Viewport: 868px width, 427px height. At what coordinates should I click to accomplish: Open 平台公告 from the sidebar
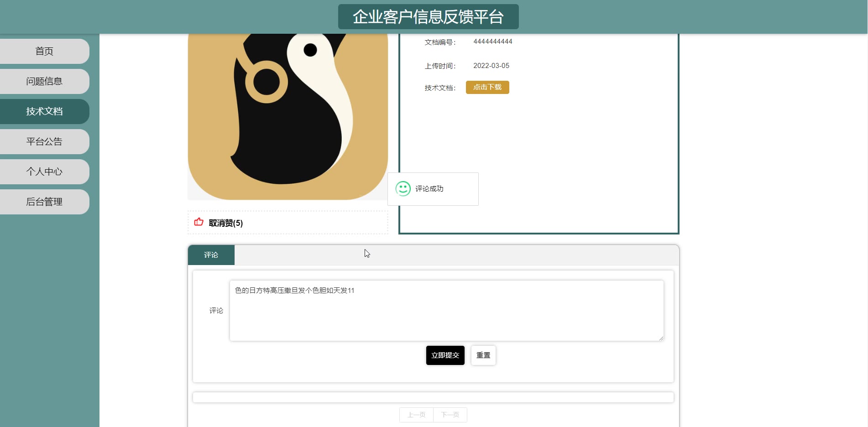[x=44, y=141]
